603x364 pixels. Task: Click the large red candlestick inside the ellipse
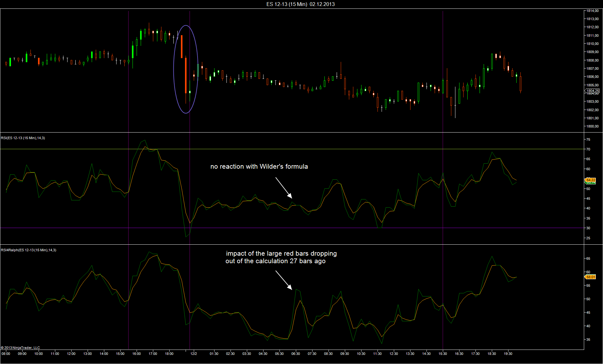(186, 75)
